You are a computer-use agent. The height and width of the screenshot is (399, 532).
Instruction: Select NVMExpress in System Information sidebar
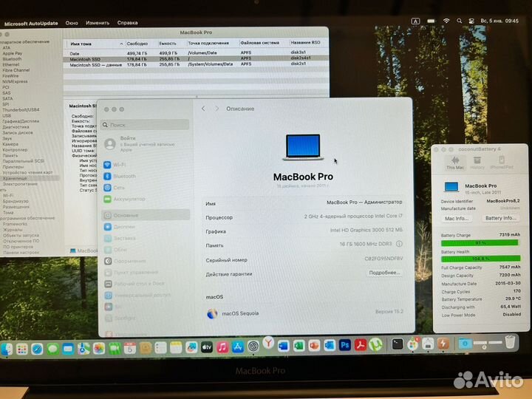[15, 81]
